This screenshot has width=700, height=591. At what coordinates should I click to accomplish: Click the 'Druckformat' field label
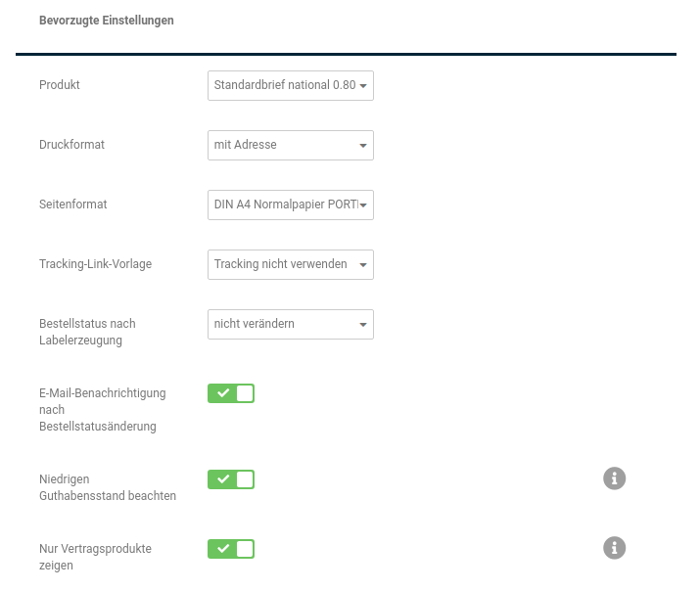click(x=71, y=145)
